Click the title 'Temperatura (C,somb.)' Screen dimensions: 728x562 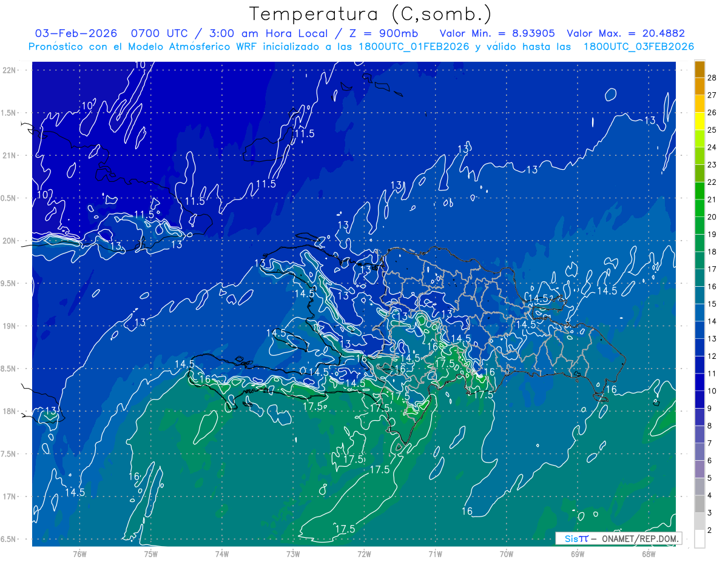(370, 14)
